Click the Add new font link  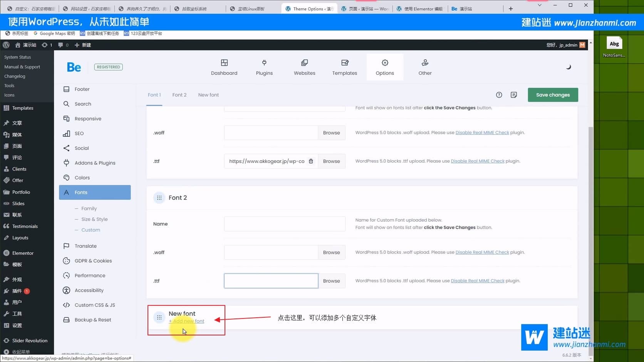186,321
